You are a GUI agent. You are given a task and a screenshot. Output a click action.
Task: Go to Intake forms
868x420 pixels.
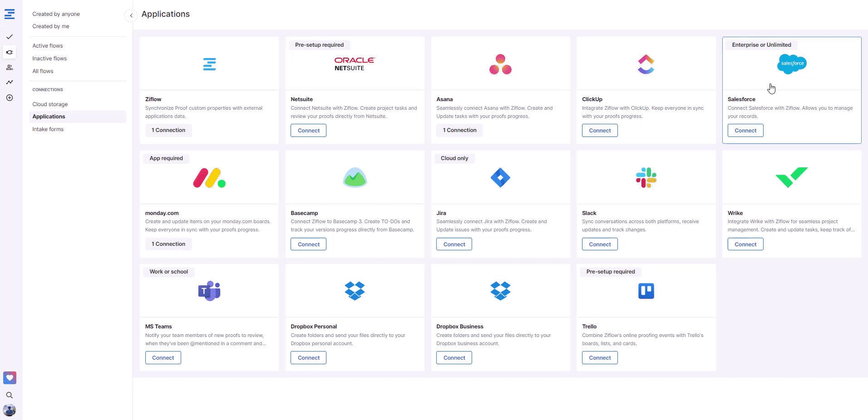point(48,129)
